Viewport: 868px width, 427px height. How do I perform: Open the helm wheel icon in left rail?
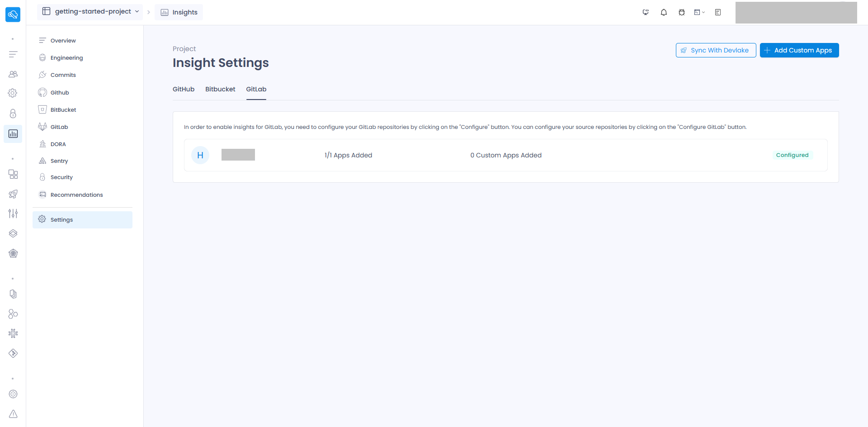[13, 253]
